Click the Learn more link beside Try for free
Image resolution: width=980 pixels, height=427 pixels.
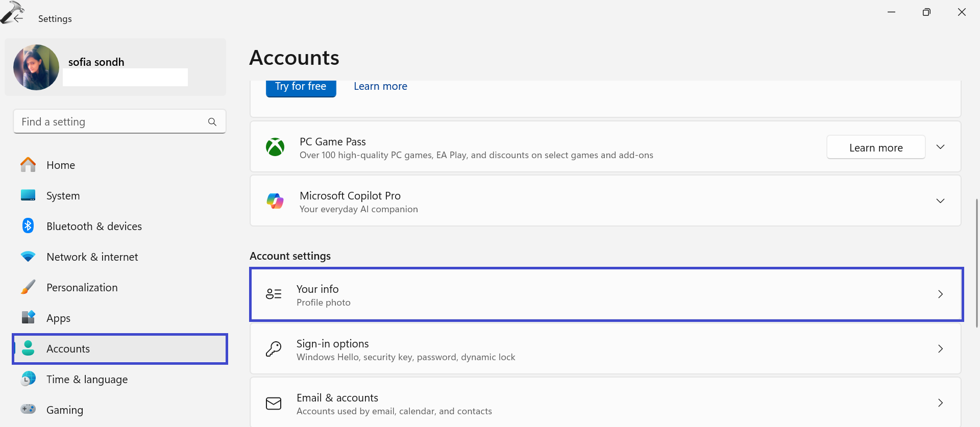[x=380, y=87]
